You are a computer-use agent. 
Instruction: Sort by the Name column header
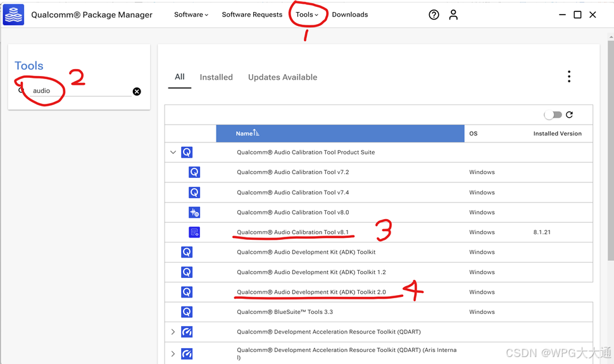[x=340, y=133]
